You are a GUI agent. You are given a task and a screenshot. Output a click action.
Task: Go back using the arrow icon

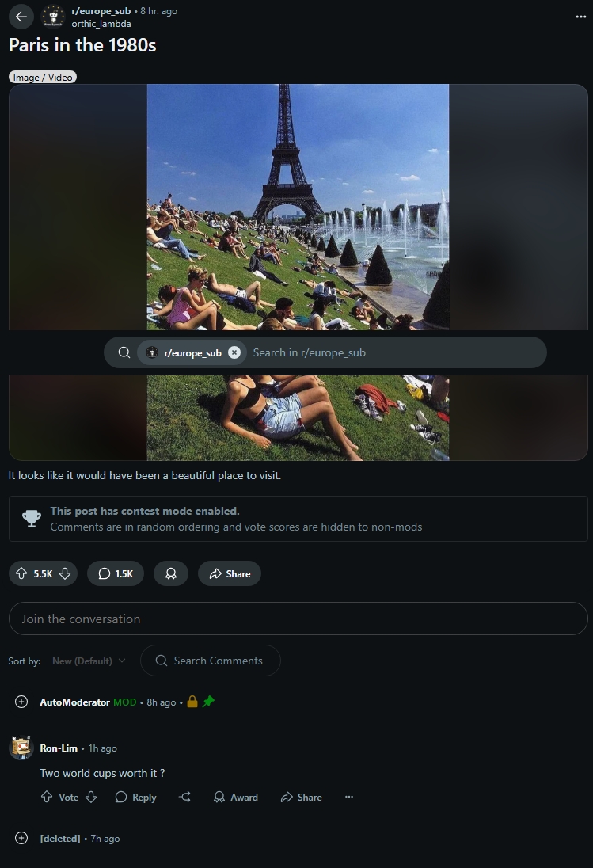tap(21, 17)
